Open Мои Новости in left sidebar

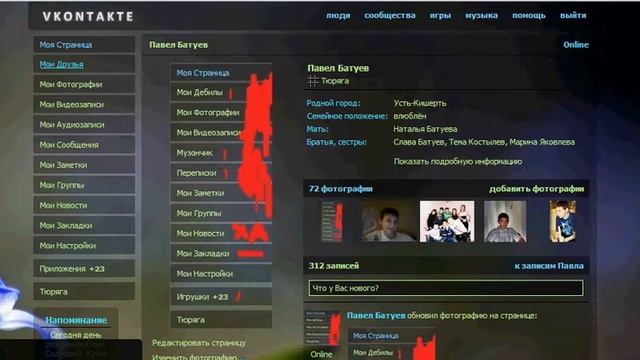coord(84,205)
